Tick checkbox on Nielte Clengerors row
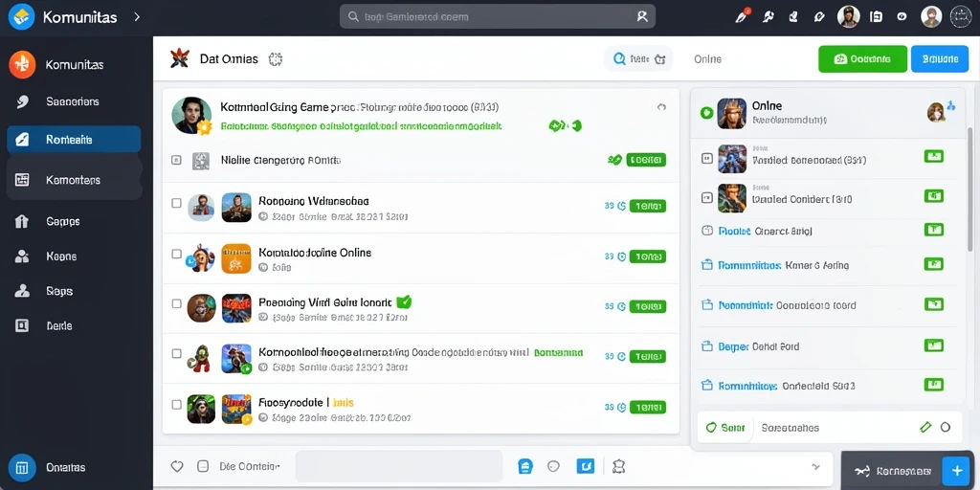 (x=176, y=160)
